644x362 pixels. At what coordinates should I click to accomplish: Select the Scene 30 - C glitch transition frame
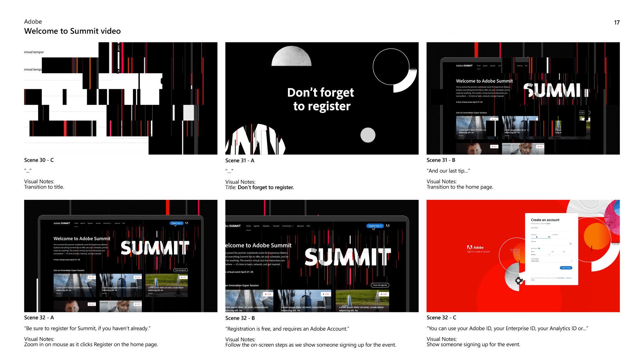121,98
